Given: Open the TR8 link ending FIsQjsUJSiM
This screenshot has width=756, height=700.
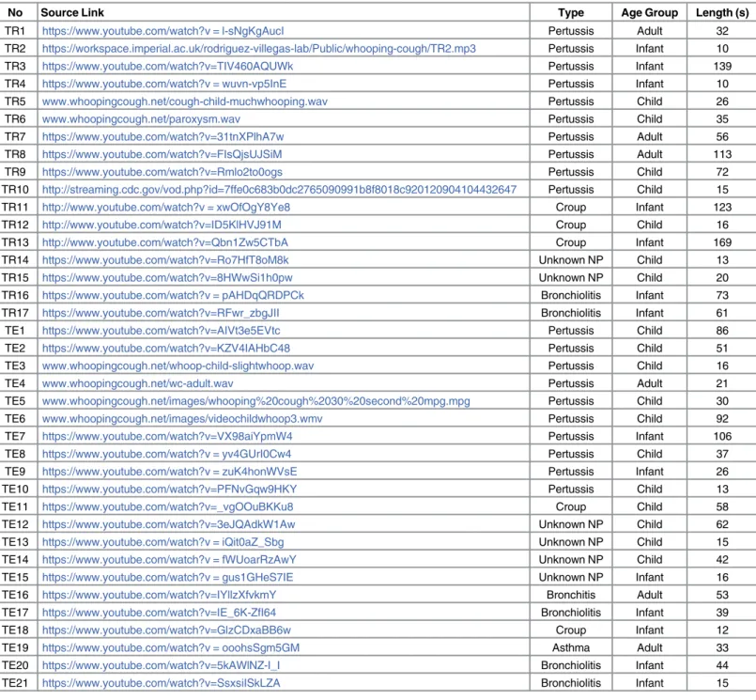Looking at the screenshot, I should [x=162, y=154].
